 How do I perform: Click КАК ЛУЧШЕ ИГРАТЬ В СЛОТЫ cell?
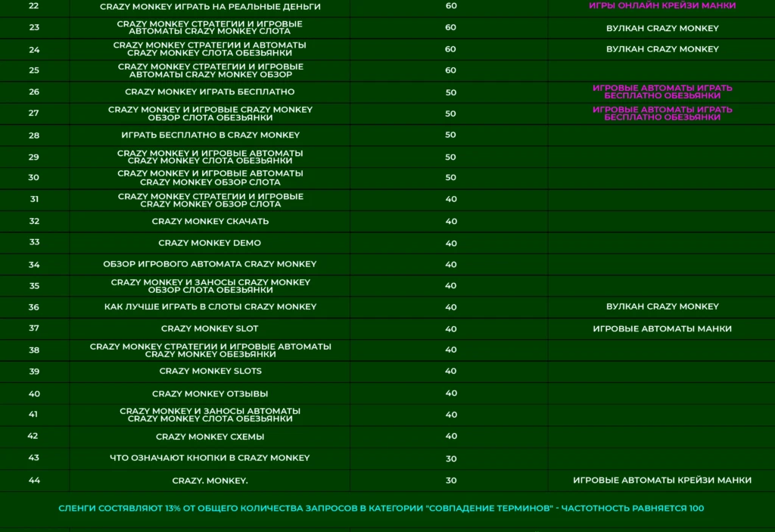(x=210, y=307)
